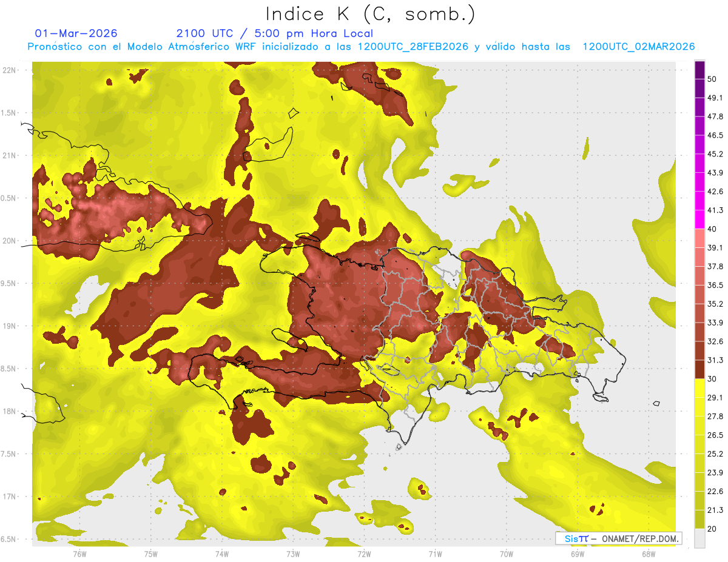This screenshot has width=728, height=562.
Task: Select the longitude label "69W"
Action: click(x=578, y=554)
